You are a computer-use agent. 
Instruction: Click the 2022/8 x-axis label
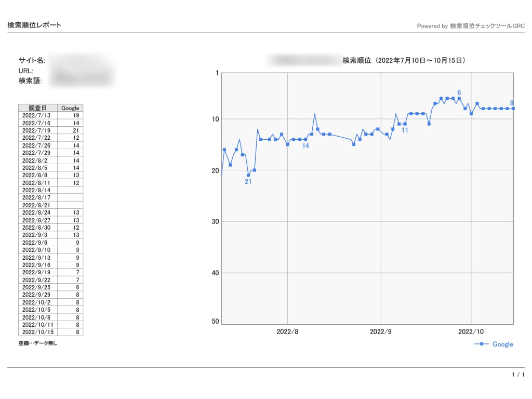coord(287,331)
